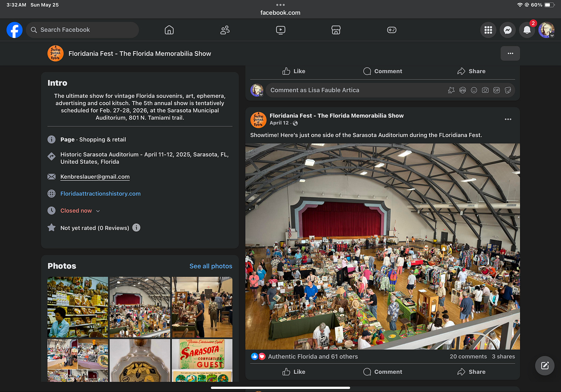Open the souvenir shop shelves photo thumbnail

click(78, 307)
